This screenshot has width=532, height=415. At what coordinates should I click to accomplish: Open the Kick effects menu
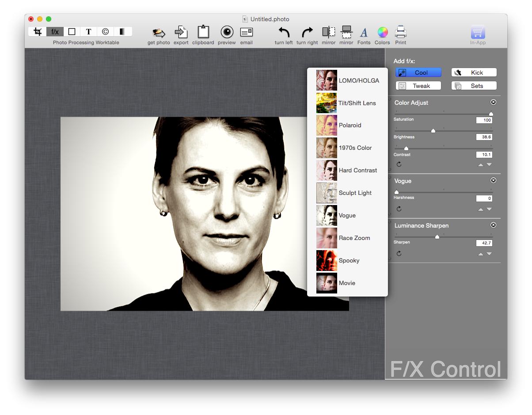(x=474, y=72)
